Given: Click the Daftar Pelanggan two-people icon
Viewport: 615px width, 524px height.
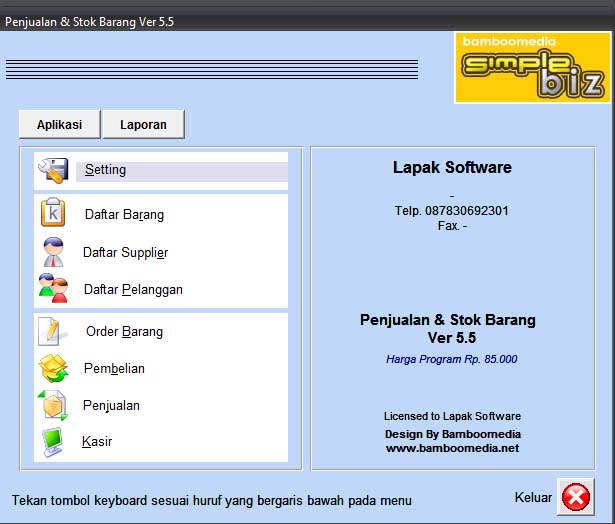Looking at the screenshot, I should 53,288.
